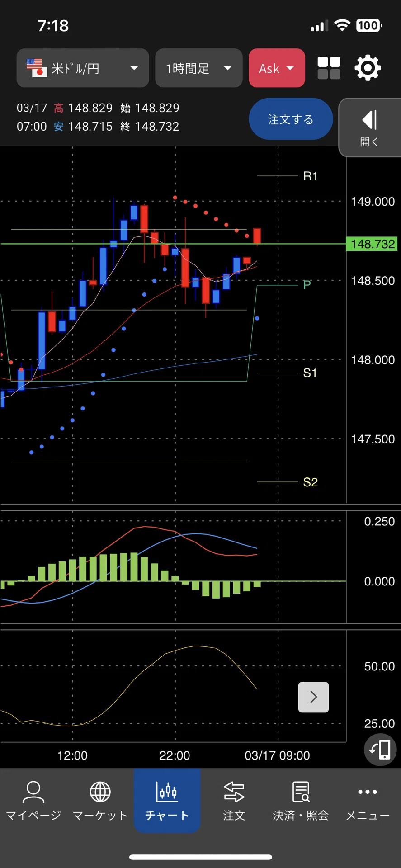Tap the 148.500 price axis label

tap(373, 281)
